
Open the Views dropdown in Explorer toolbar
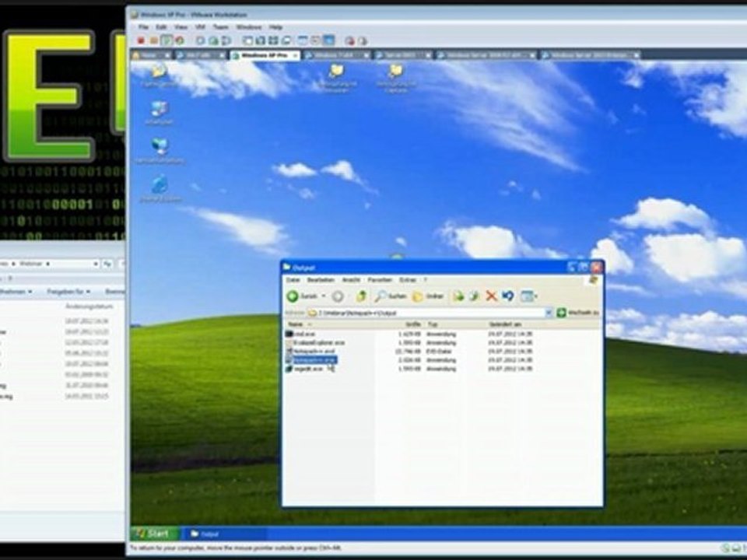(x=528, y=296)
